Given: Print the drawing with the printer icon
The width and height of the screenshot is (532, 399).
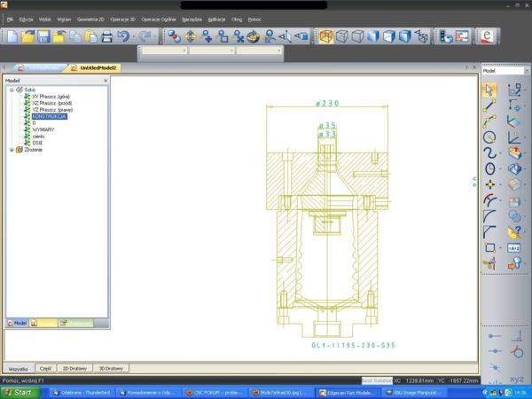Looking at the screenshot, I should pos(107,36).
